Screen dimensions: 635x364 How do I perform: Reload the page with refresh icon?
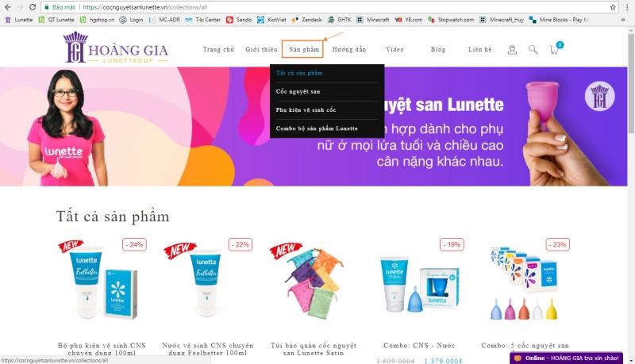tap(33, 7)
